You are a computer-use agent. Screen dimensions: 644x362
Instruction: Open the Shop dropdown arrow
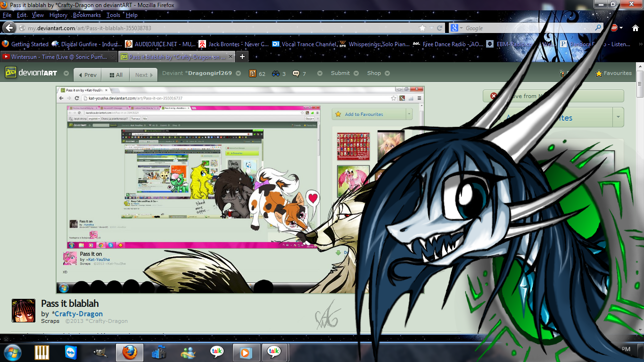click(x=387, y=74)
